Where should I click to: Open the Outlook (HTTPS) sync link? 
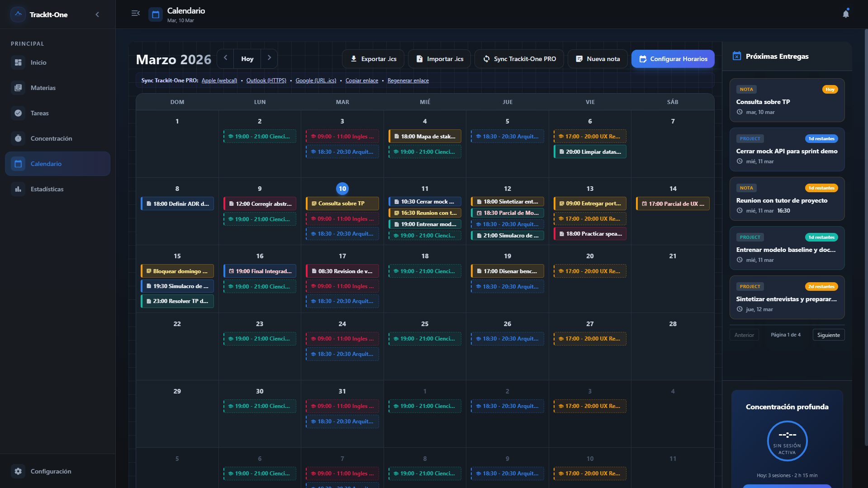click(266, 81)
